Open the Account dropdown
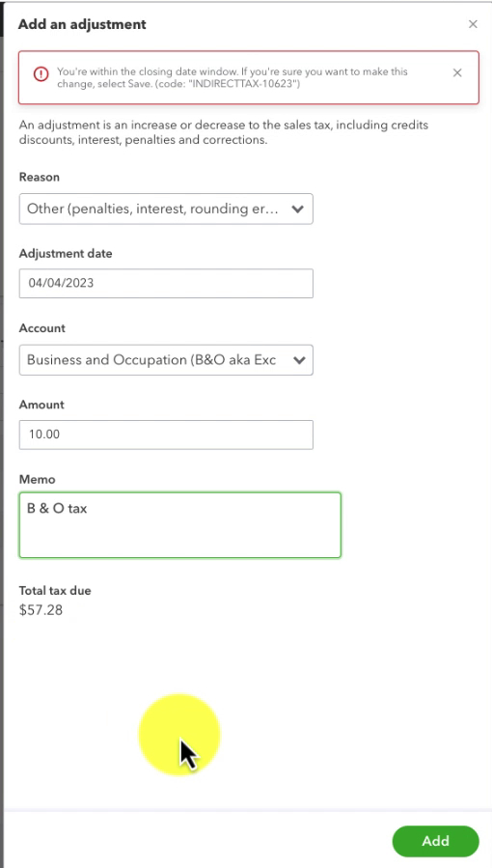Screen dimensions: 492x868 (x=166, y=360)
